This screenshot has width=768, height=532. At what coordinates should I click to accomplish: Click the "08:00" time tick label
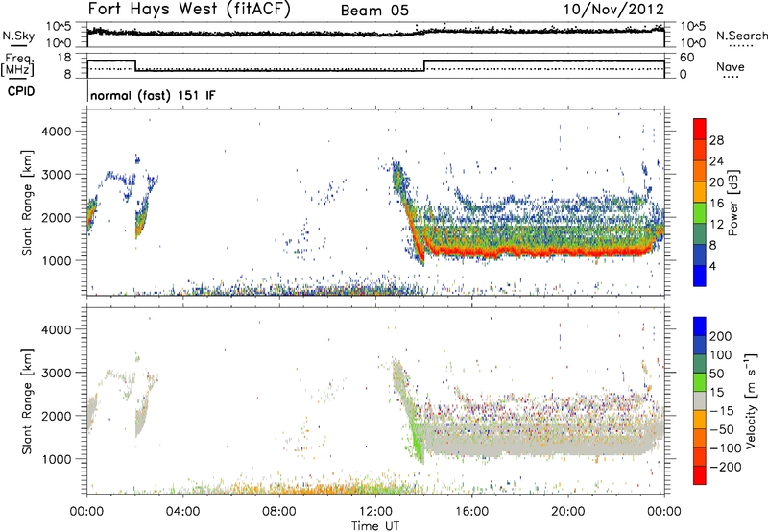(278, 512)
